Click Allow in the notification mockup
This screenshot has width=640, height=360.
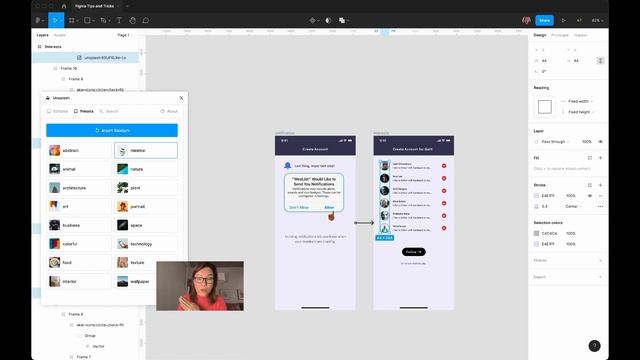(329, 207)
